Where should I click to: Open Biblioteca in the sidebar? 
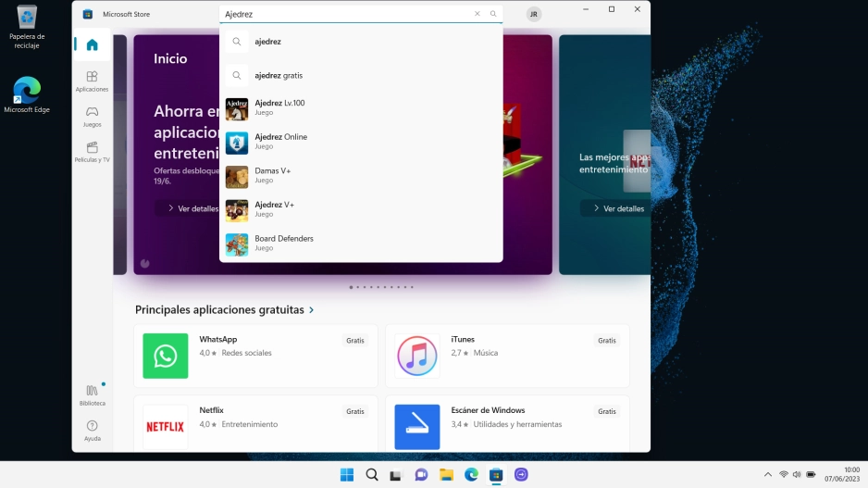click(92, 395)
